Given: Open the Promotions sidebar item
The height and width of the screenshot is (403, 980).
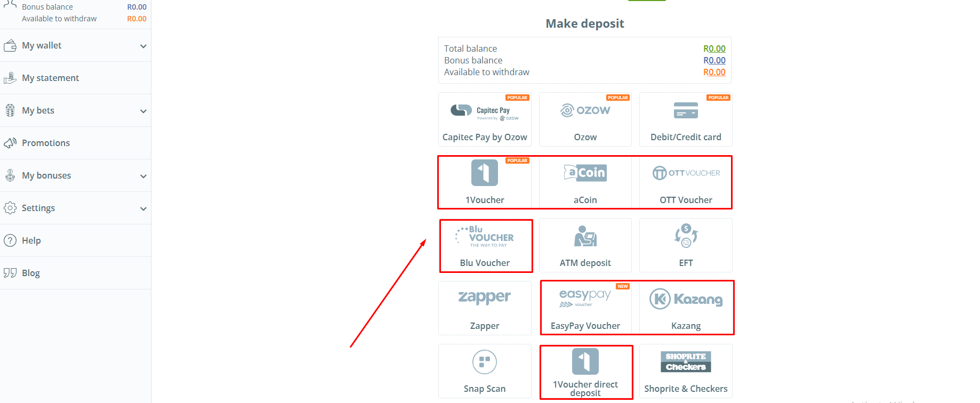Looking at the screenshot, I should coord(46,143).
